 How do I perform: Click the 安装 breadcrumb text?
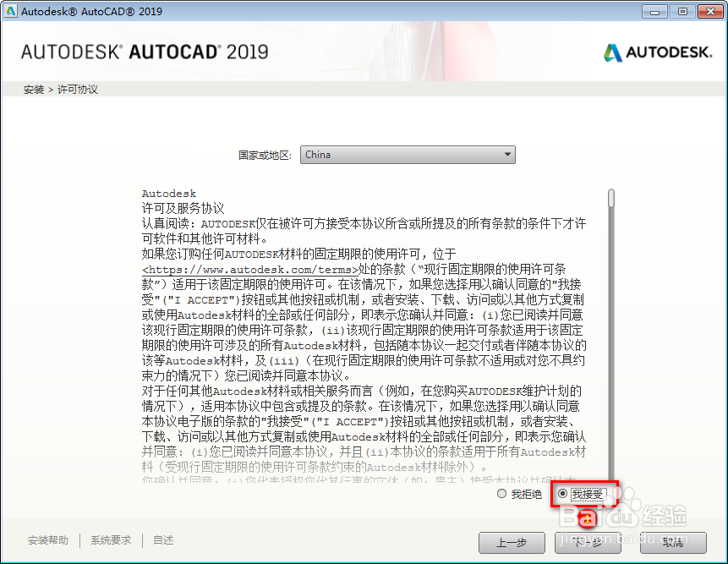click(x=34, y=90)
